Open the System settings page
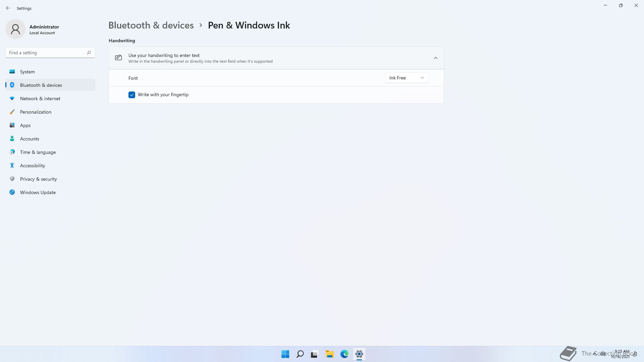This screenshot has width=644, height=362. (x=50, y=72)
